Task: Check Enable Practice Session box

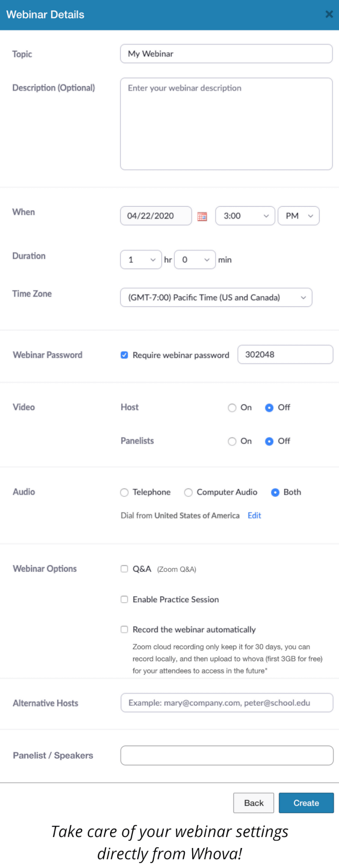Action: 124,599
